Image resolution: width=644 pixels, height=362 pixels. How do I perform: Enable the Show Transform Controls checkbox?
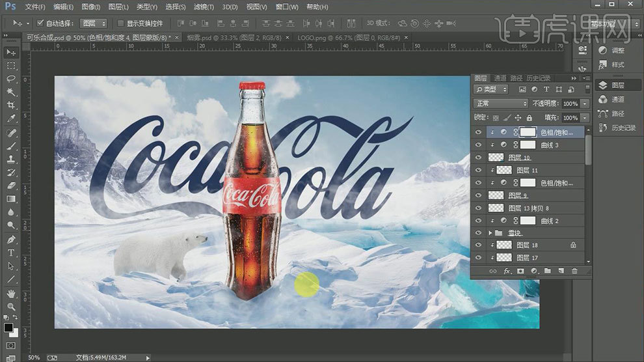[120, 23]
